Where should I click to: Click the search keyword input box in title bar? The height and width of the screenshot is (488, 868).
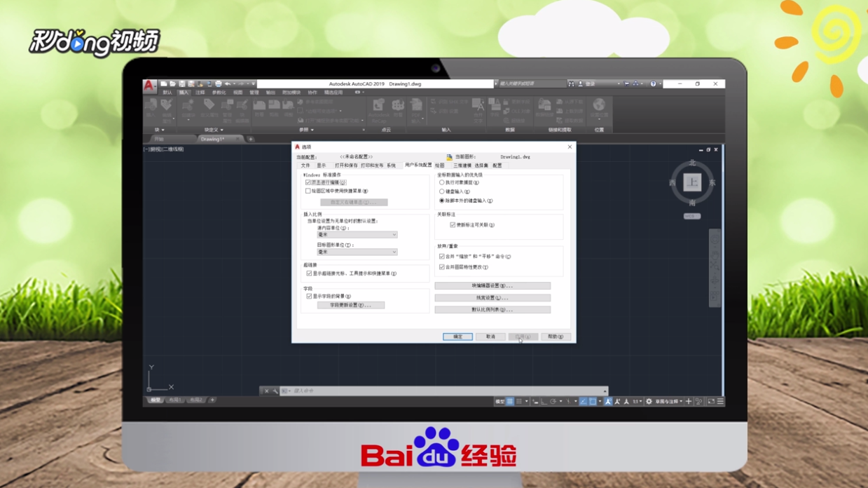point(532,83)
